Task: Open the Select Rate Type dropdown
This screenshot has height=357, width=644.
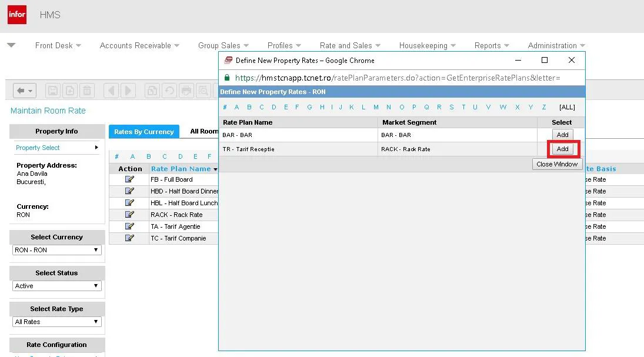Action: (56, 322)
